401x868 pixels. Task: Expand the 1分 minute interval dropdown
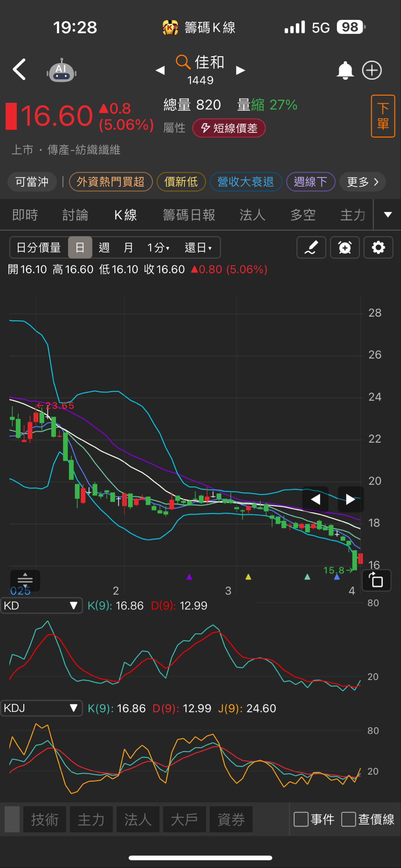pos(158,248)
